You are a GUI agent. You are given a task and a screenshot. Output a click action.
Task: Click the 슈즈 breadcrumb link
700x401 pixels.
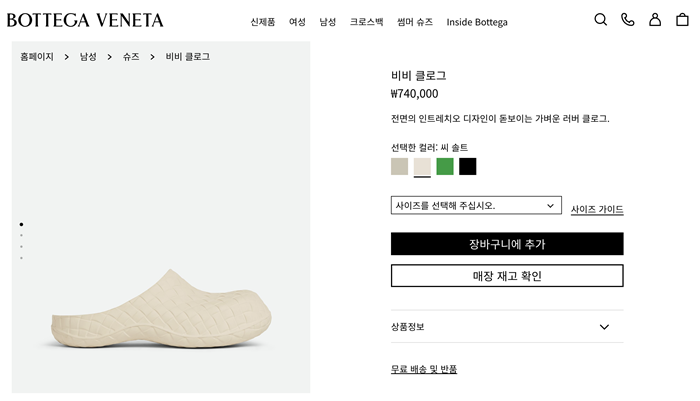tap(131, 57)
